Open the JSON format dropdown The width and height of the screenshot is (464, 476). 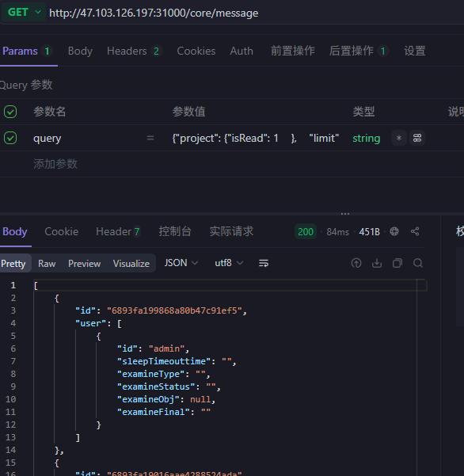click(181, 263)
